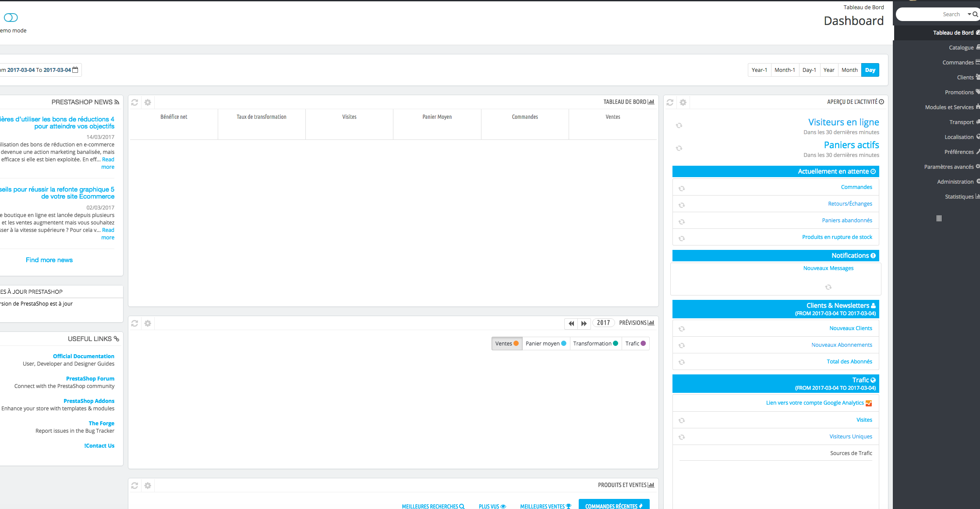Refresh the Aperçu de l'activité panel
The width and height of the screenshot is (980, 509).
[670, 102]
